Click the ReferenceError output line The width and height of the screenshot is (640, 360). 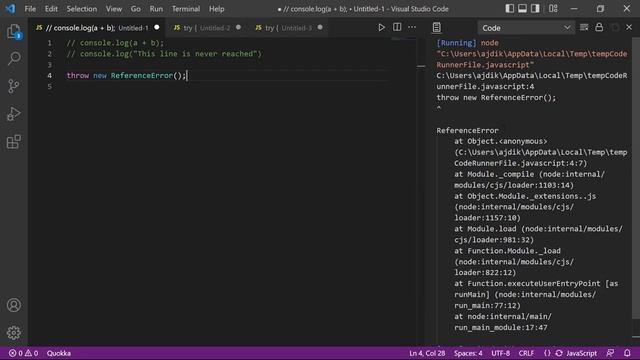[467, 130]
